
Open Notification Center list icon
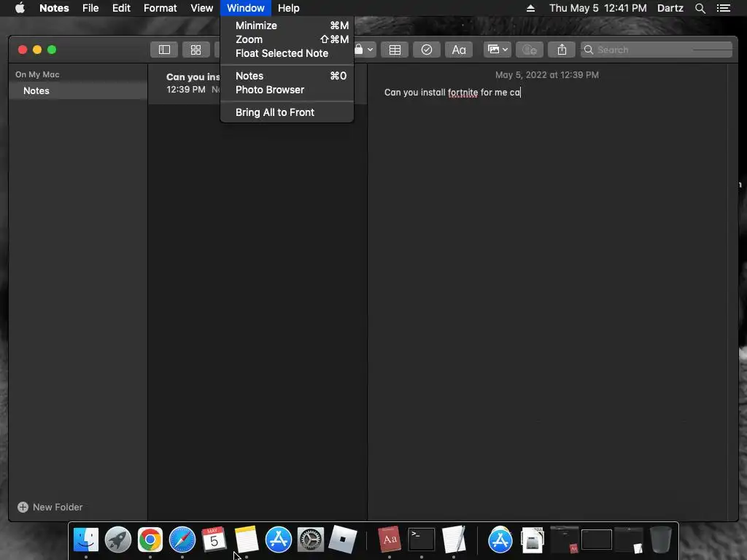[x=723, y=8]
